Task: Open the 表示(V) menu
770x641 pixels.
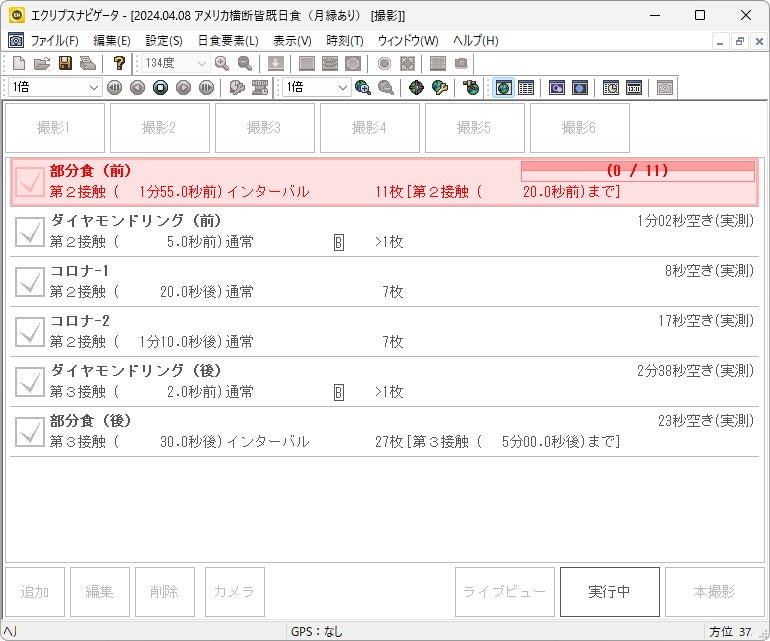Action: pyautogui.click(x=292, y=41)
